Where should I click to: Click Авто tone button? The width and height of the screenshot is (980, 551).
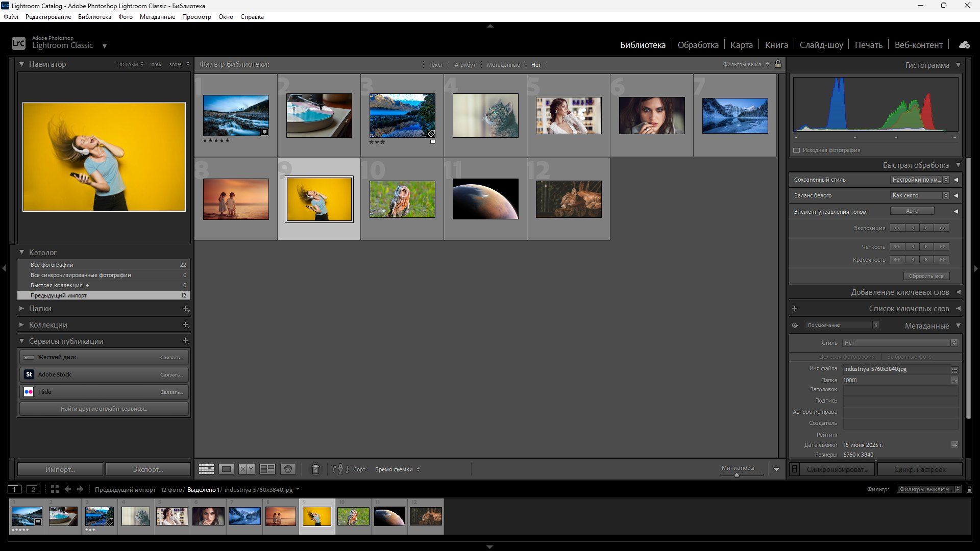pos(912,211)
